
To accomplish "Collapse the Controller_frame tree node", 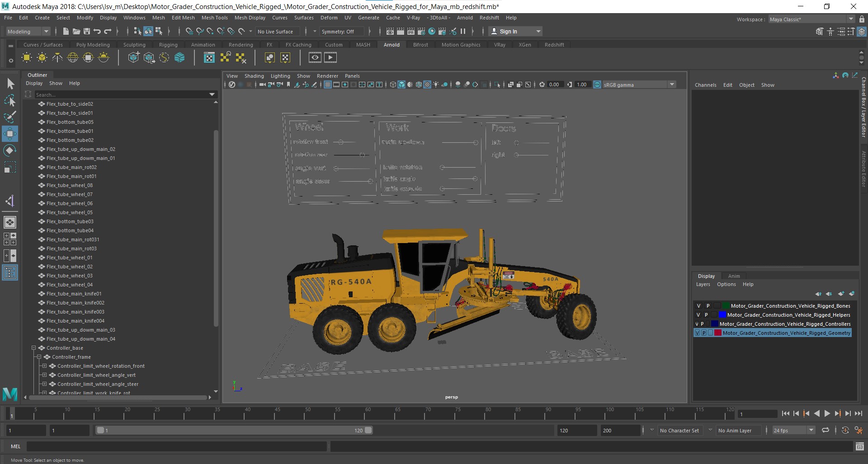I will coord(39,357).
